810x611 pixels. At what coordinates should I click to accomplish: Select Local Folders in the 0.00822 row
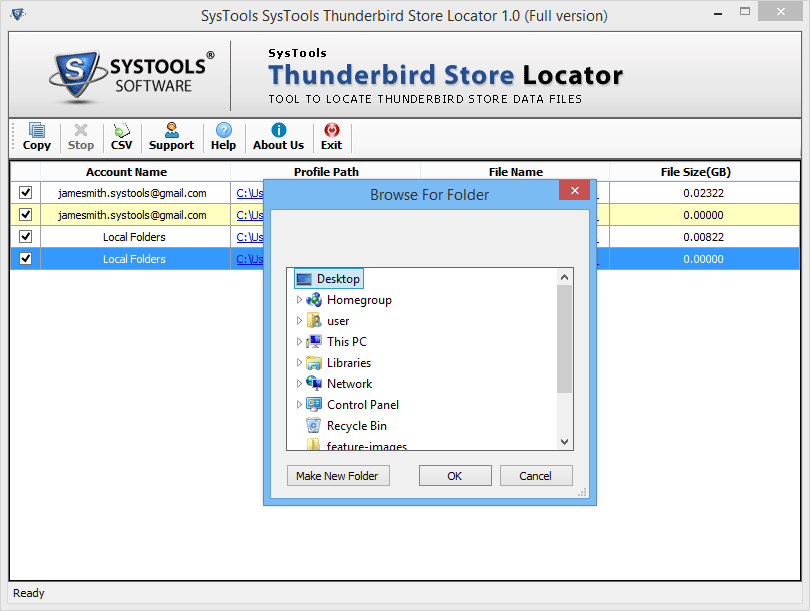point(135,237)
